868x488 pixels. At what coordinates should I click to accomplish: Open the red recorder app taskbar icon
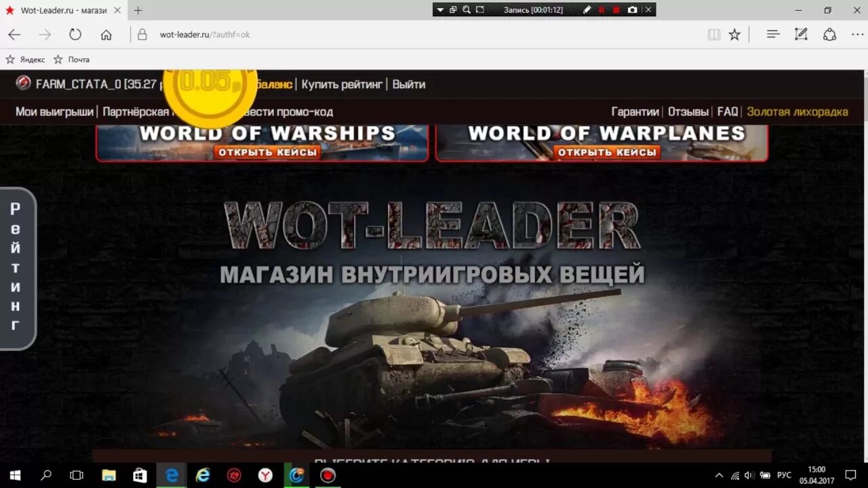click(x=328, y=475)
